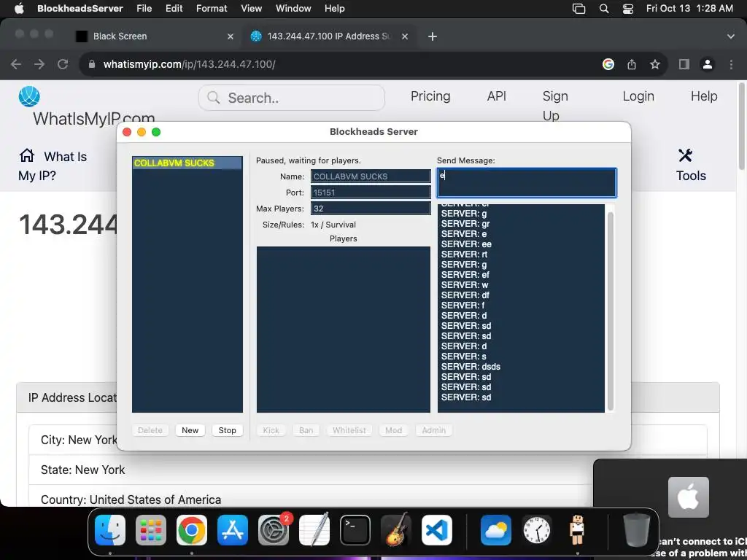Close the Black Screen tab

230,36
